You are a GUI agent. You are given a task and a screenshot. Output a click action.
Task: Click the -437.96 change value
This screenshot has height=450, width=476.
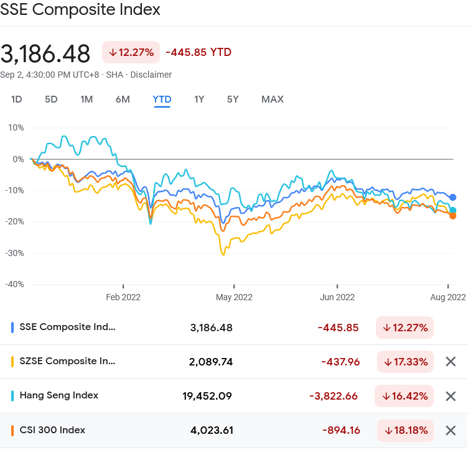[340, 362]
